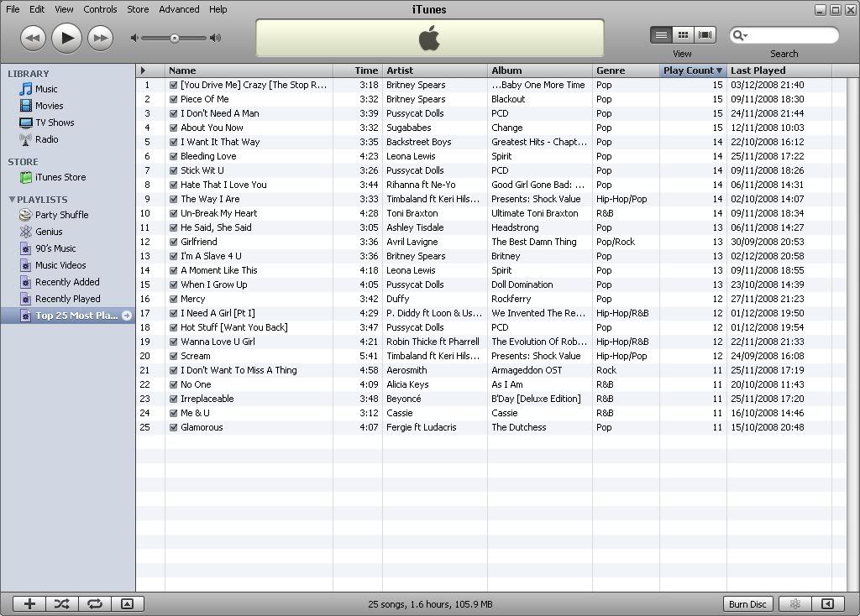Uncheck the About You Now song
The height and width of the screenshot is (616, 860).
coord(173,128)
